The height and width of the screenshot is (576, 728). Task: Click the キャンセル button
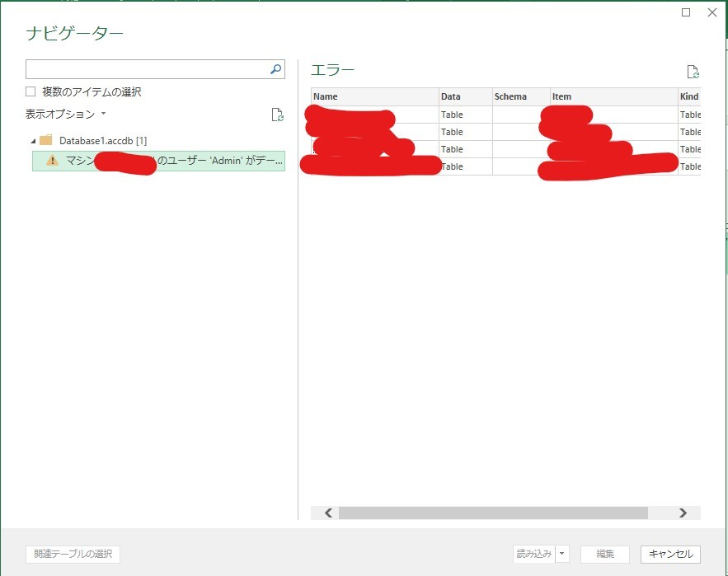pos(670,554)
